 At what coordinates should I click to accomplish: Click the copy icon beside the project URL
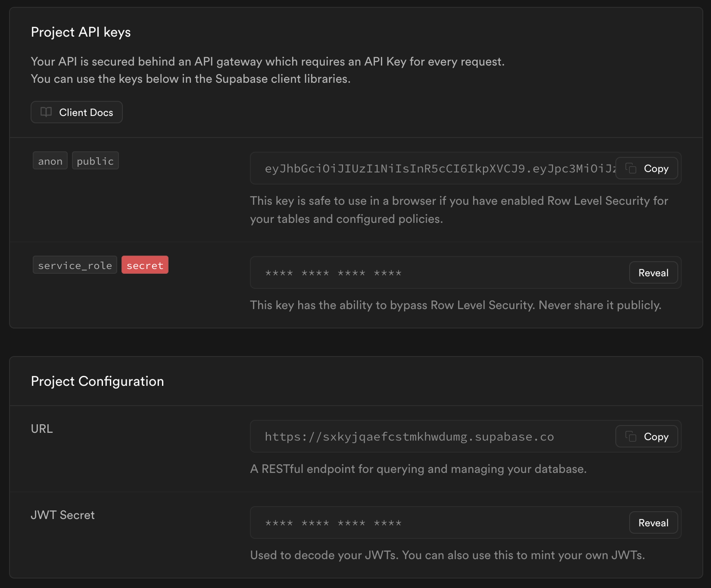[x=631, y=436]
